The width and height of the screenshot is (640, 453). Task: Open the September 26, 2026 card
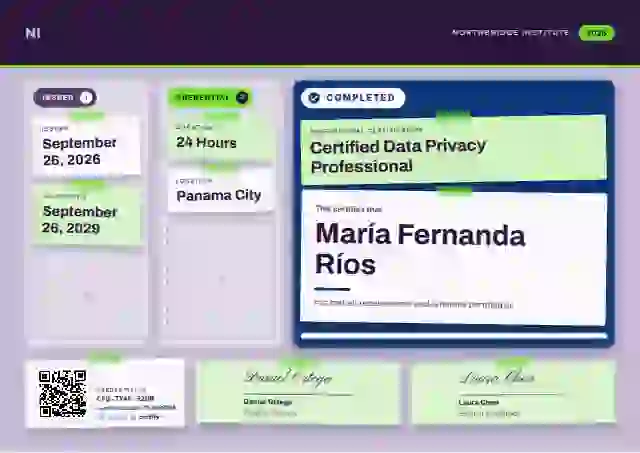87,147
